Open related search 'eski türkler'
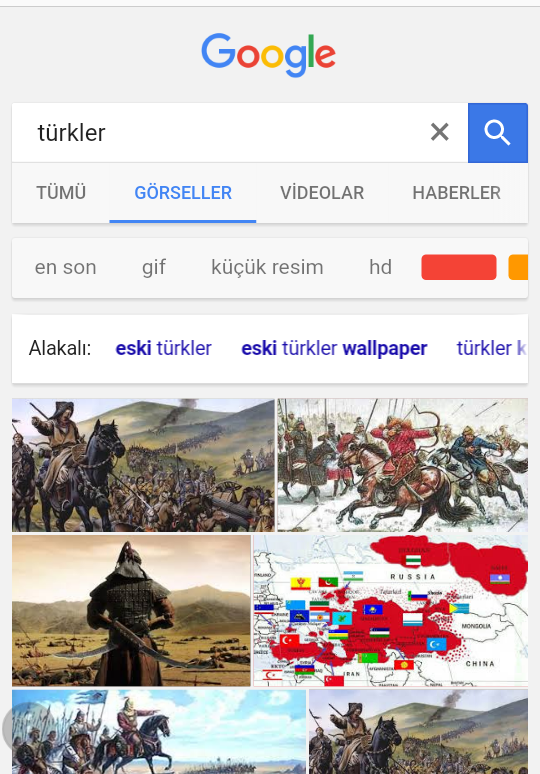540x774 pixels. point(163,348)
